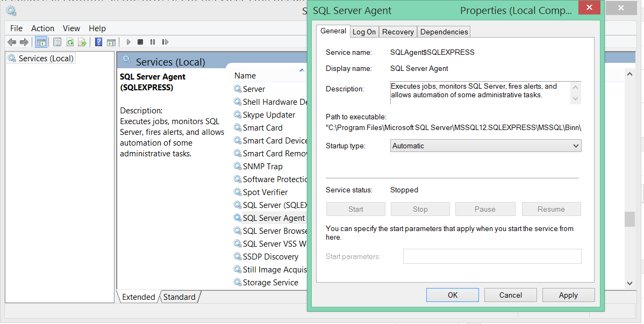Click the Stop Service square icon

coord(140,42)
